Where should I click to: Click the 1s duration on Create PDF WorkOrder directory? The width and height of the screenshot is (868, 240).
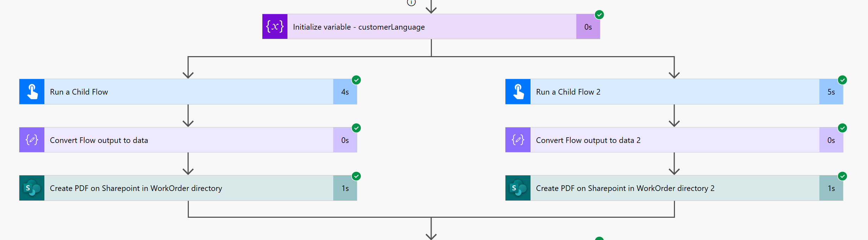click(345, 188)
